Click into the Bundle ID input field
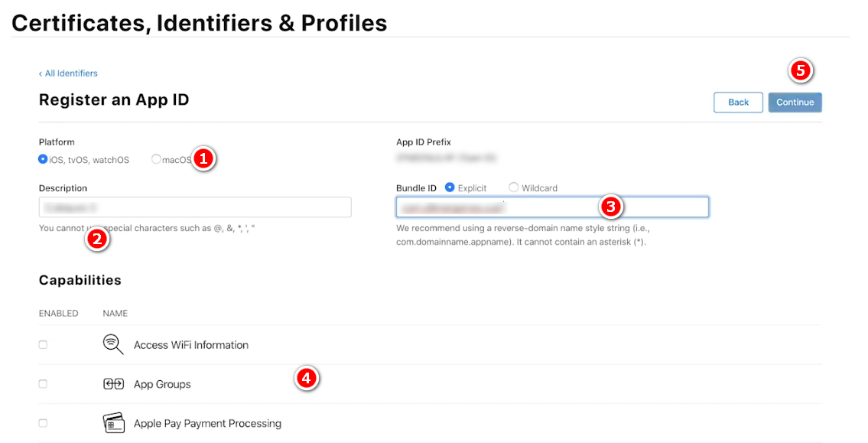The width and height of the screenshot is (868, 443). [x=497, y=207]
